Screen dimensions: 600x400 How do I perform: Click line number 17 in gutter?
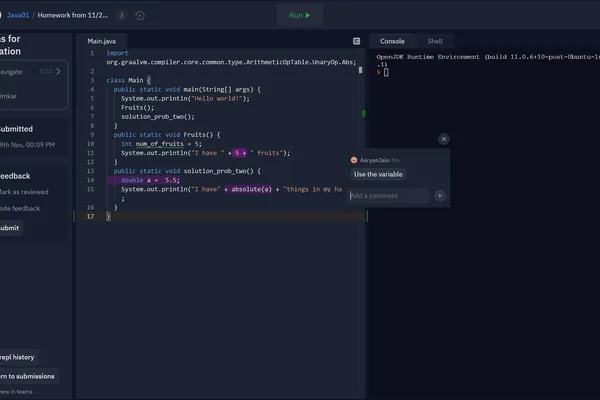tap(90, 216)
